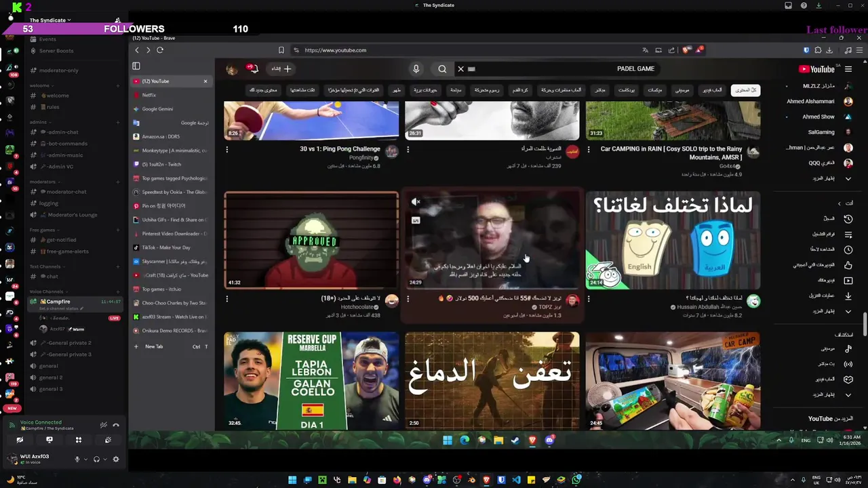Switch to the Amazon.sa DDR5 tab
This screenshot has height=488, width=868.
[171, 136]
